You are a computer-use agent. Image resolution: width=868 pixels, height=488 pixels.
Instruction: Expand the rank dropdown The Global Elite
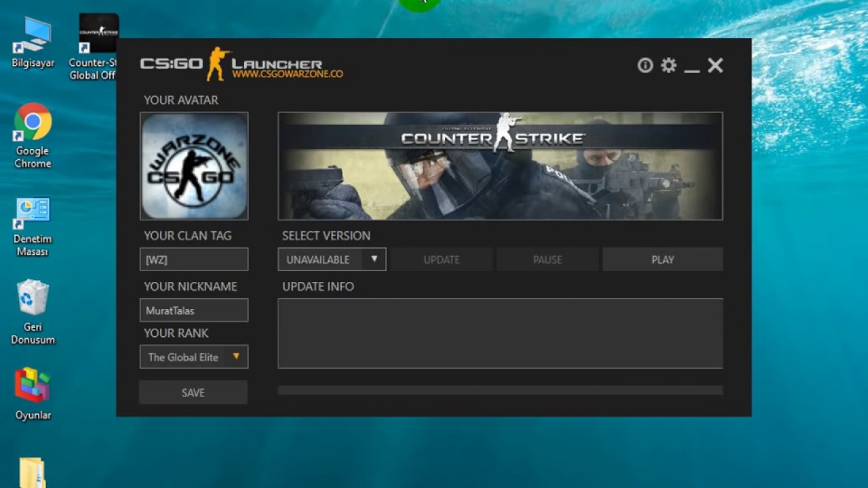click(x=194, y=357)
